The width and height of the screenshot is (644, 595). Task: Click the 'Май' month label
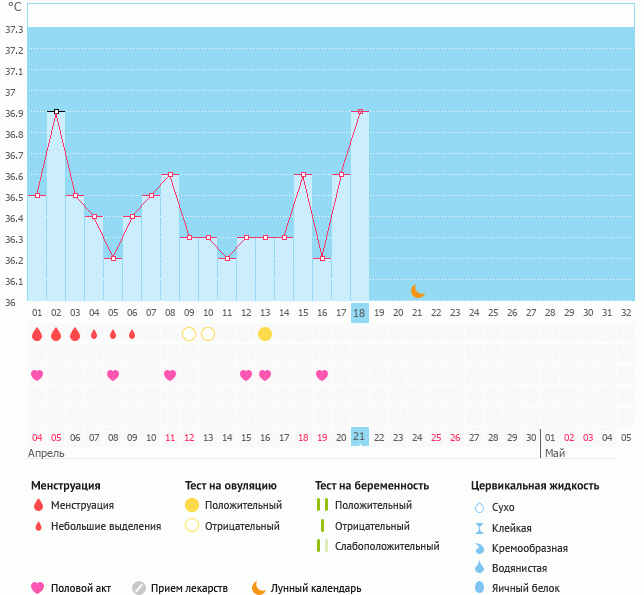tap(554, 453)
